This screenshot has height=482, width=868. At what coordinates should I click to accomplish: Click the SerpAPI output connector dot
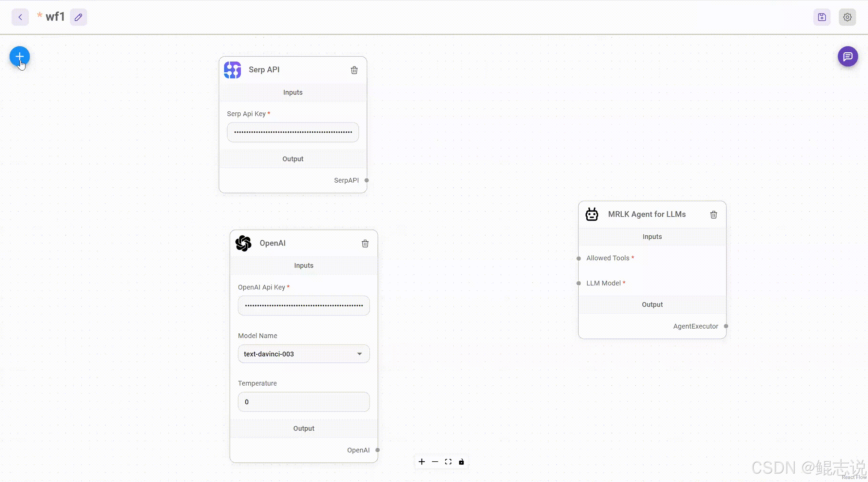coord(366,180)
